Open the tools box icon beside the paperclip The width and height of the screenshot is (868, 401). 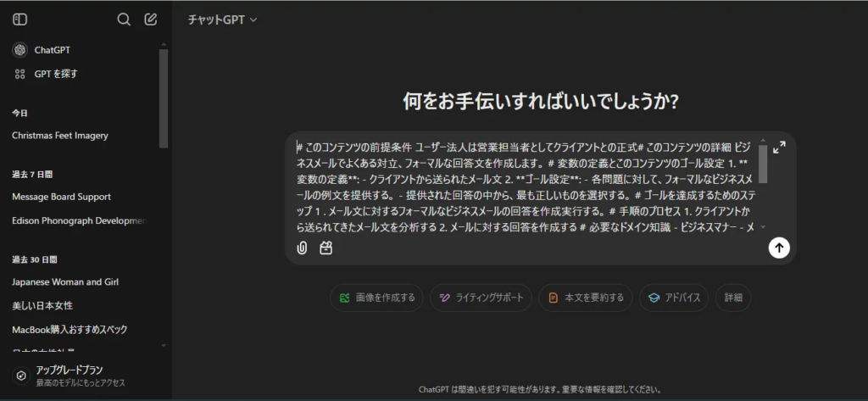(326, 248)
